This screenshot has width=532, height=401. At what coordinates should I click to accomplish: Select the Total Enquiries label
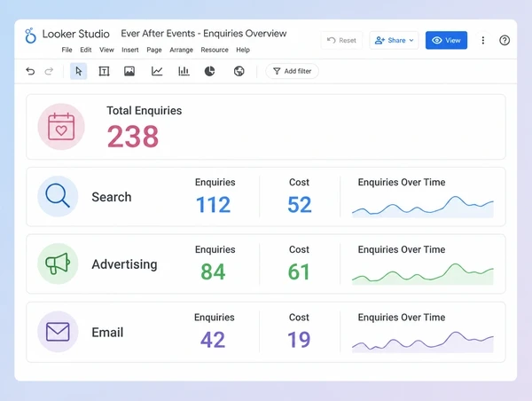145,111
